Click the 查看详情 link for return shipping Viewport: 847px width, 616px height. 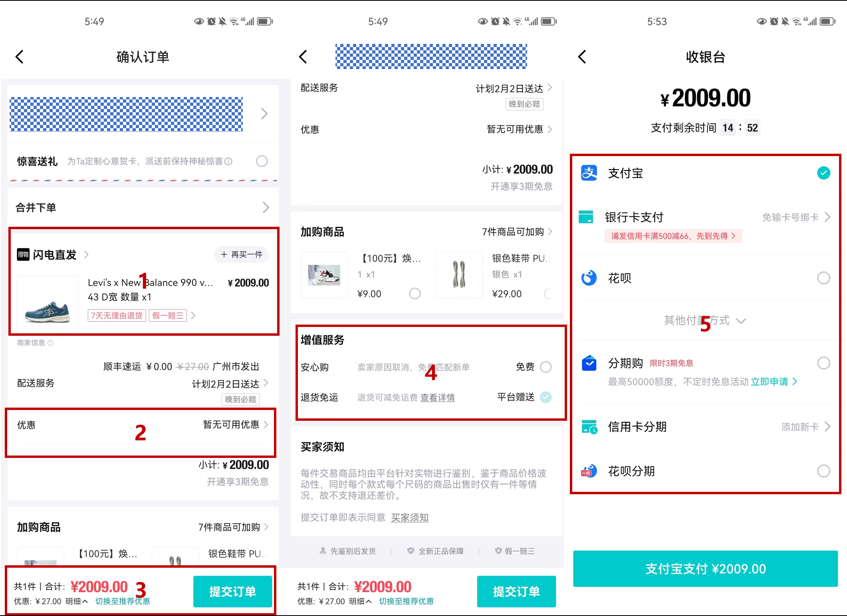coord(438,397)
